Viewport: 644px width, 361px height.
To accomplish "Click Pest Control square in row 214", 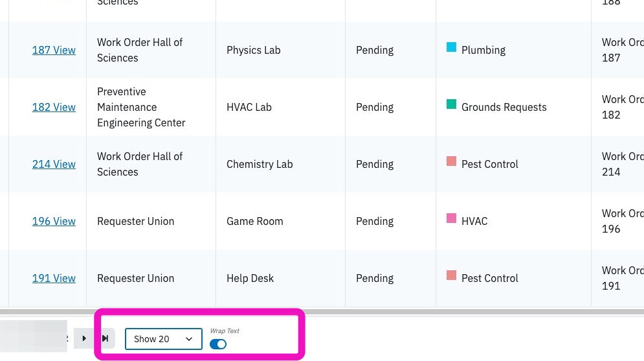I will (451, 161).
